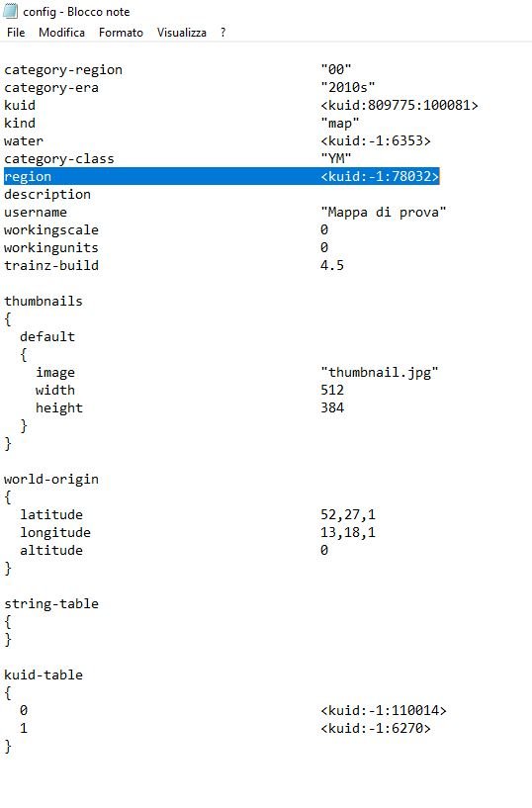
Task: Click the water kuid:-1:6353 value
Action: coord(376,140)
